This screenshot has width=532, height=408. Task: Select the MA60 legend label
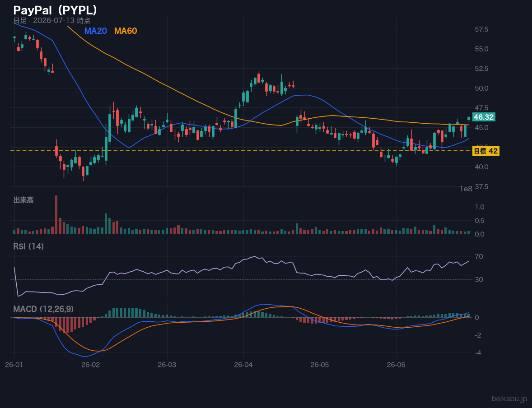click(126, 31)
